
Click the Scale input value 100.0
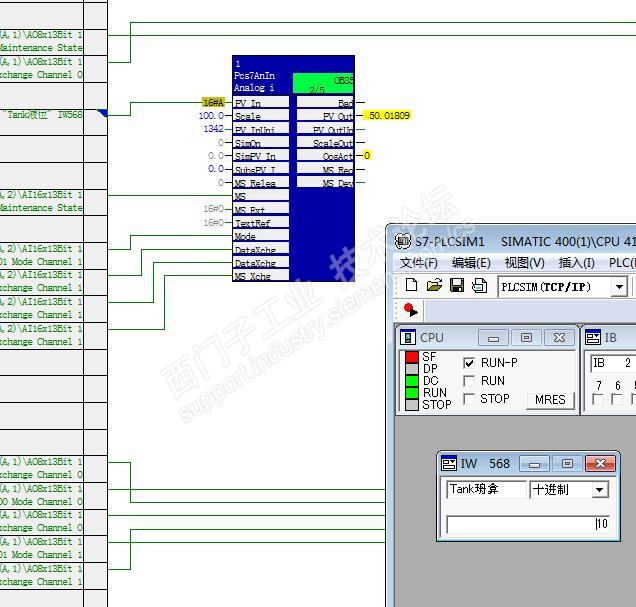point(211,116)
